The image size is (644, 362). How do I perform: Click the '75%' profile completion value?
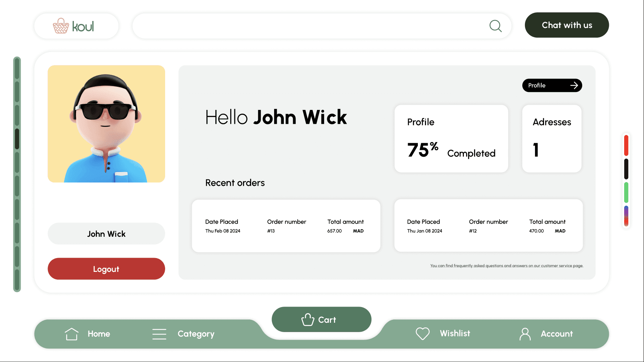click(x=423, y=150)
